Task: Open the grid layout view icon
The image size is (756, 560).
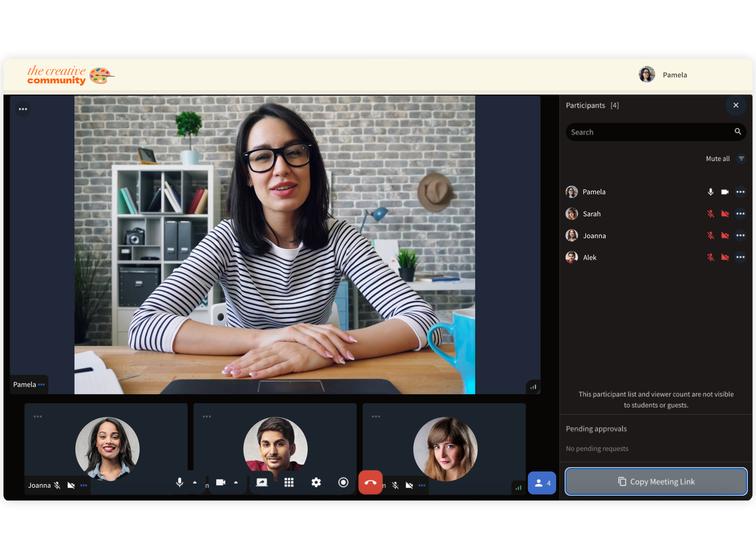Action: point(289,482)
